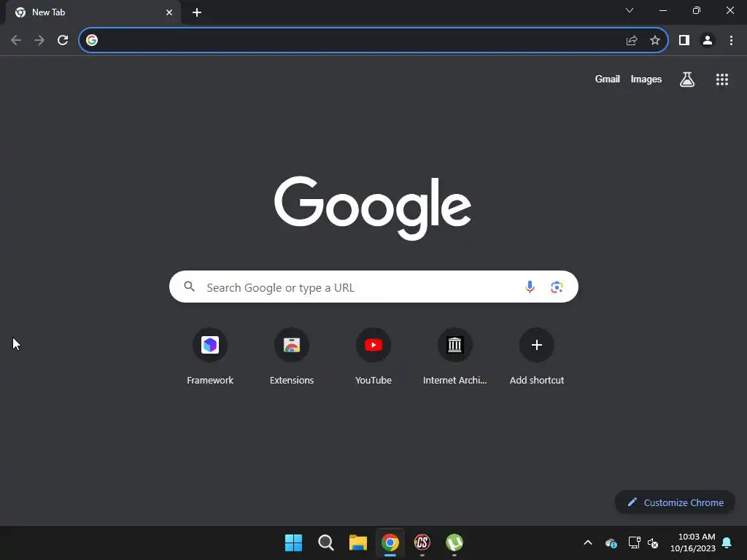Click the Google logo doodle
The height and width of the screenshot is (560, 747).
tap(373, 208)
